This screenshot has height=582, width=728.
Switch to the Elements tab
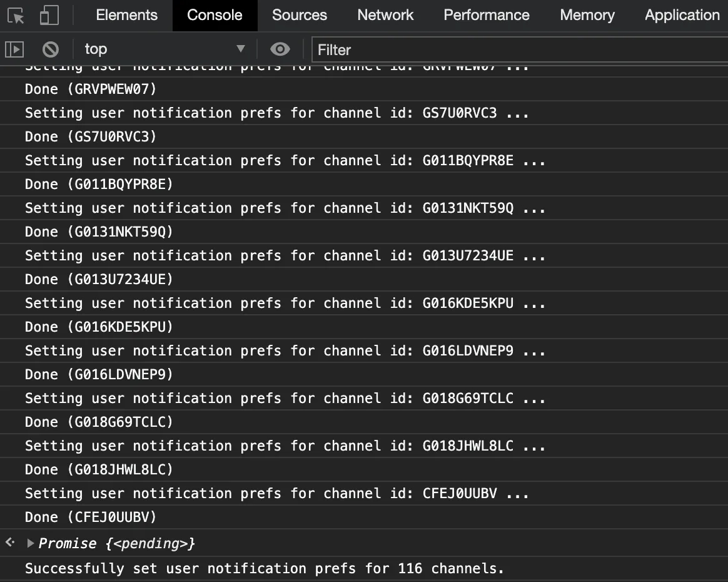pyautogui.click(x=126, y=16)
